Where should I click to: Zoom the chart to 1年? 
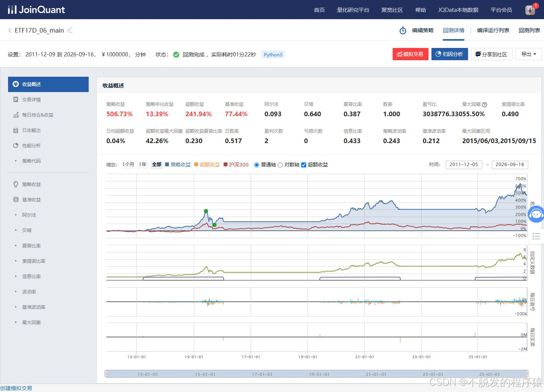pyautogui.click(x=142, y=165)
